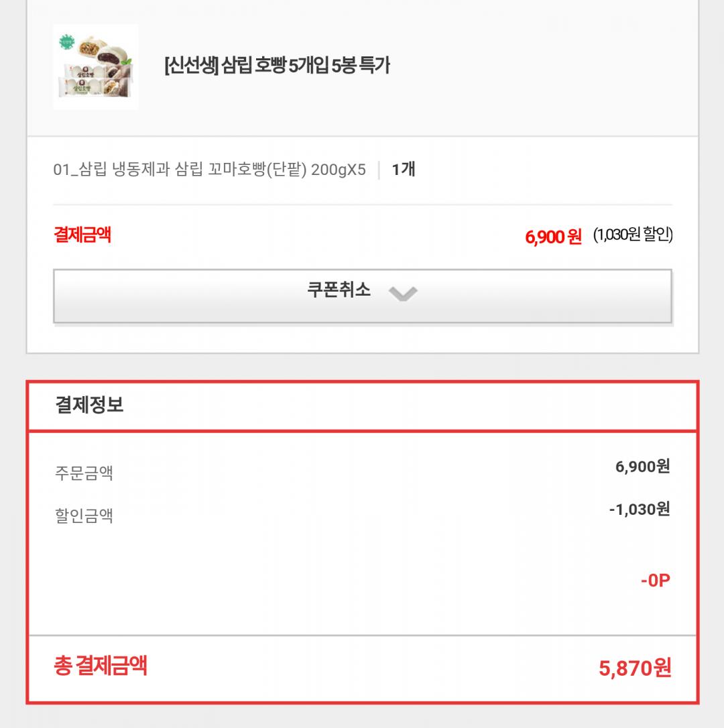Click the red 6,900 원 payment price
This screenshot has height=728, width=724.
tap(553, 237)
